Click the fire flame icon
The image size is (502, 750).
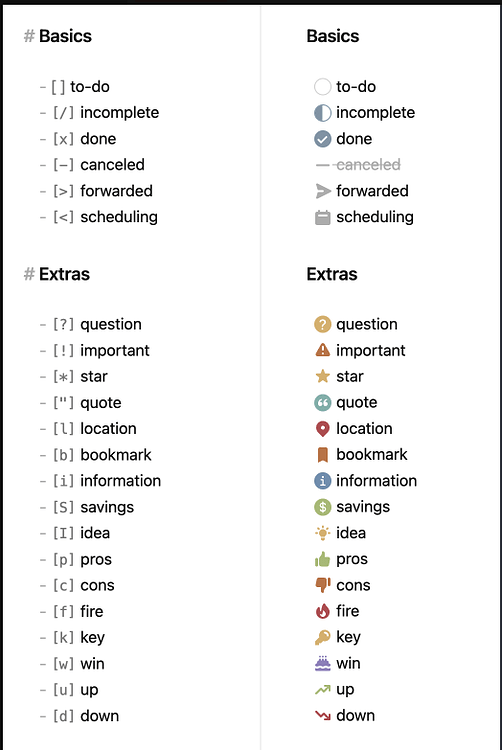322,611
